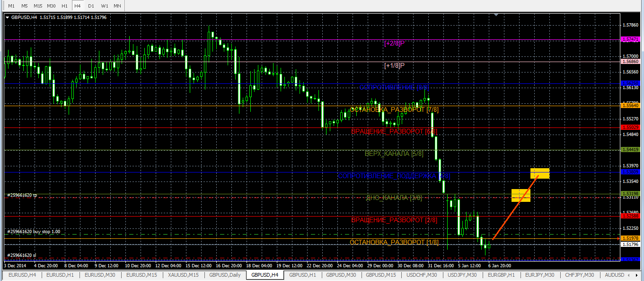Screen dimensions: 644x281
Task: Select ОСТАНОВКА_РАЗВОРОТ [7/8] level label
Action: pyautogui.click(x=394, y=109)
